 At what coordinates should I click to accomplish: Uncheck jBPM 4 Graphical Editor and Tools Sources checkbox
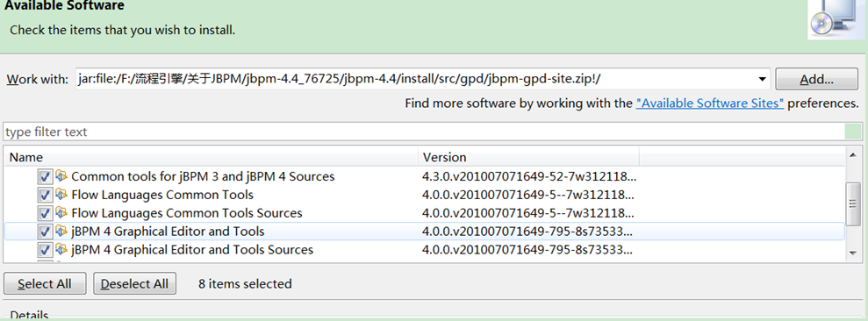(x=45, y=250)
